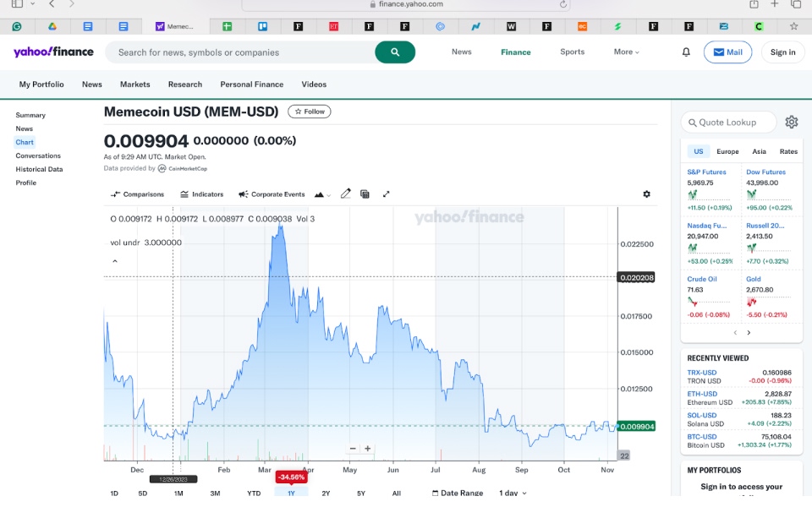Switch market panel to Europe tab
The width and height of the screenshot is (812, 518).
coord(727,151)
